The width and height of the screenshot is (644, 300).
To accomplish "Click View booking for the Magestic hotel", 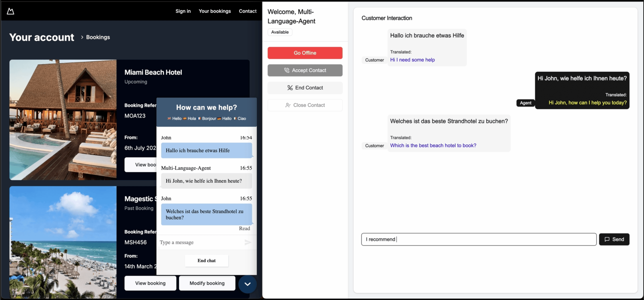I will tap(150, 283).
